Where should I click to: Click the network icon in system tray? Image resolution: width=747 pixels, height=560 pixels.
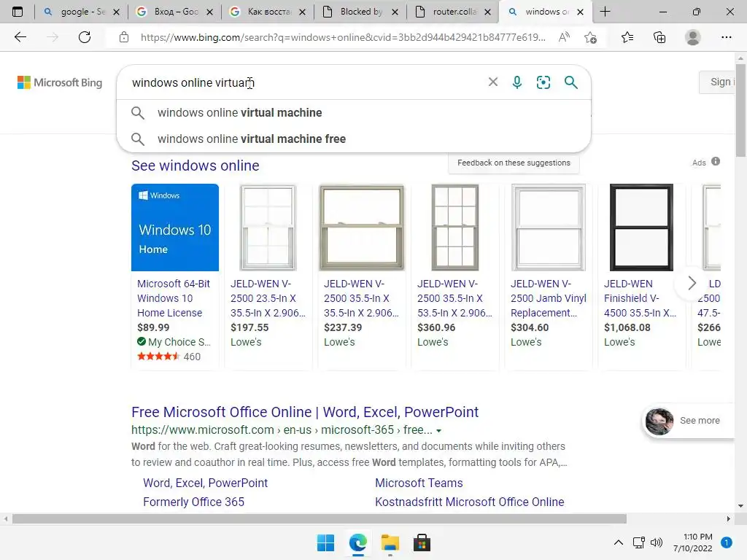(638, 542)
